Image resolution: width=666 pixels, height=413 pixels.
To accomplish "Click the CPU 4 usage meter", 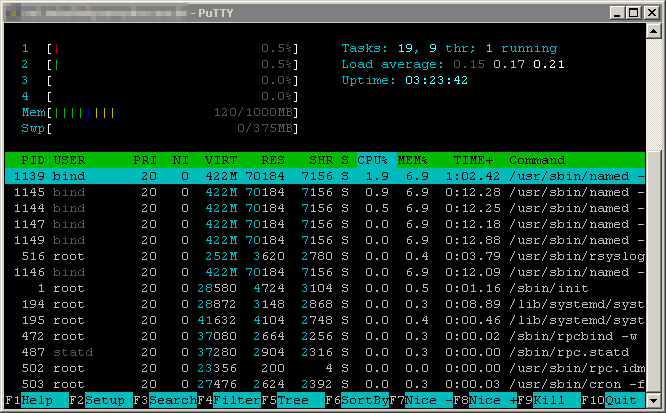I will point(160,96).
